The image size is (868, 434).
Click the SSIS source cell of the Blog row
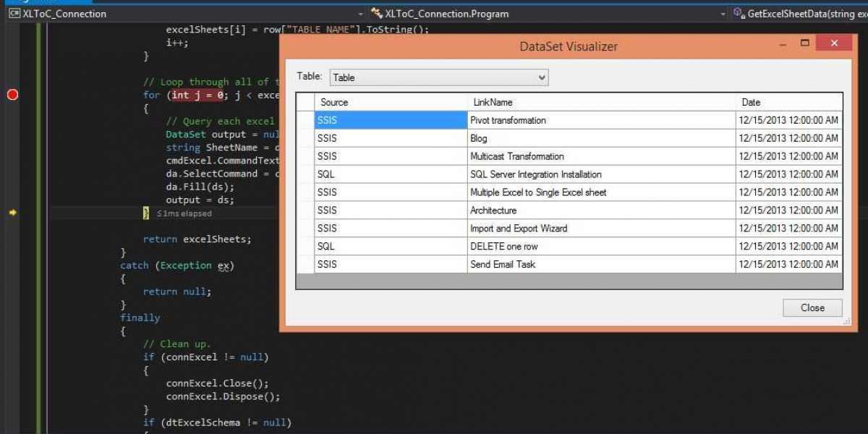tap(391, 138)
